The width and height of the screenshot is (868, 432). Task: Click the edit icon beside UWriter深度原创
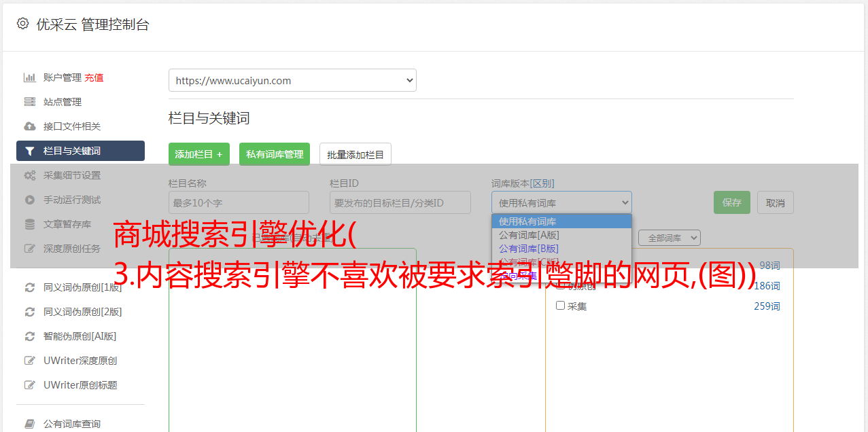point(29,361)
